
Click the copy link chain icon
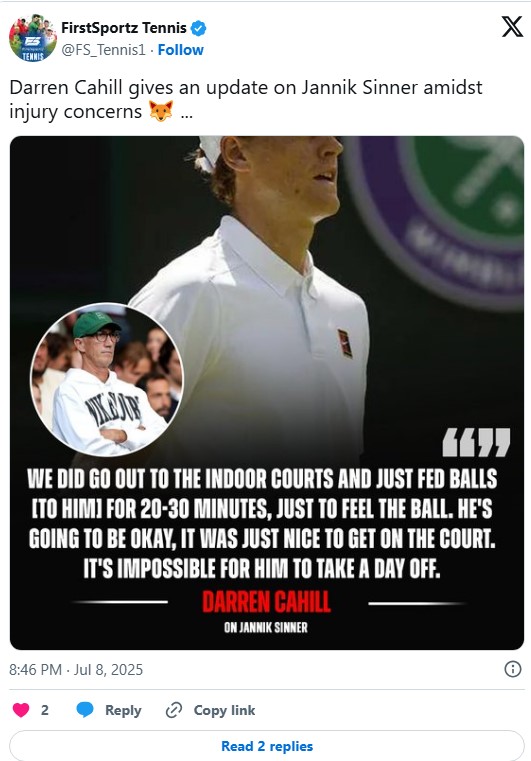point(174,710)
